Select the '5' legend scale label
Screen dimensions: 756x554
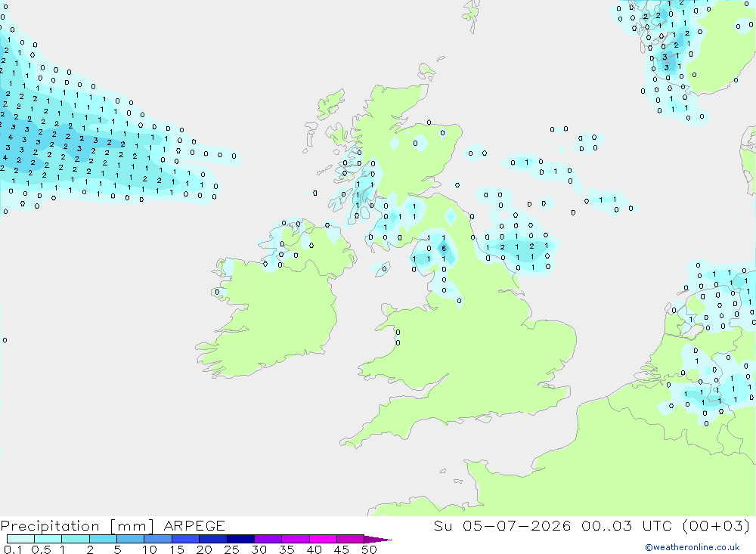(117, 549)
